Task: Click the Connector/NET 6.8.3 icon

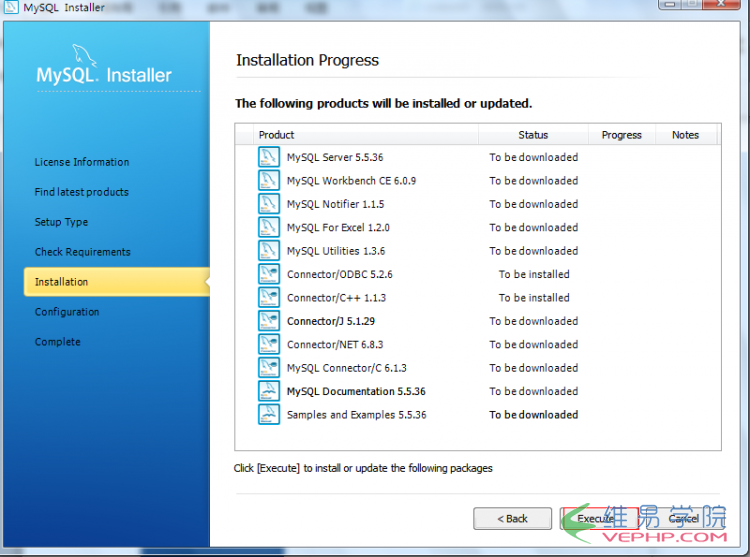Action: pyautogui.click(x=269, y=344)
